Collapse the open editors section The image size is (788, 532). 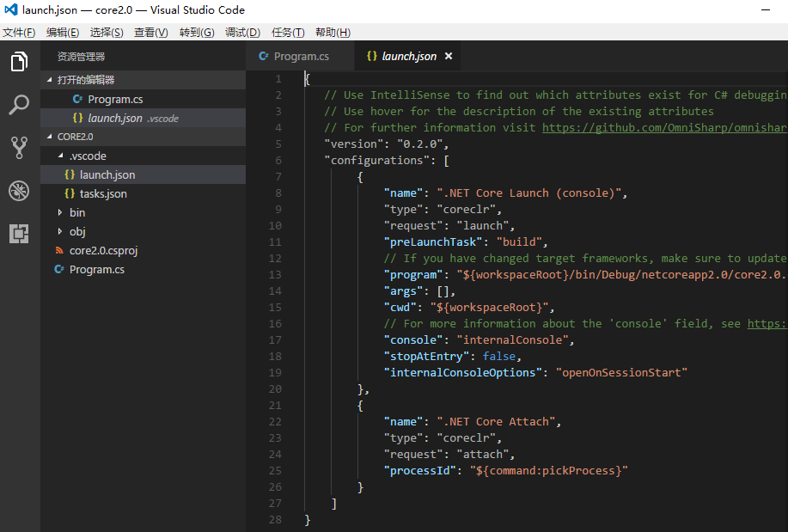(49, 80)
